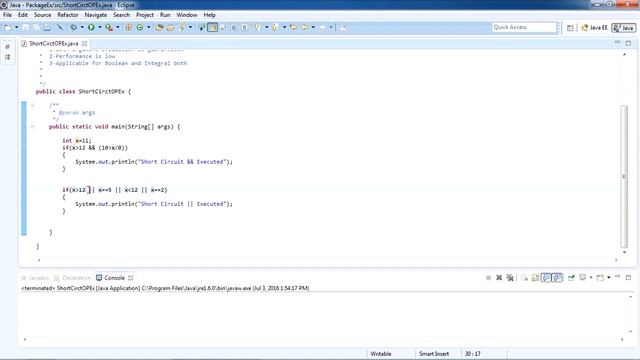Click the Open Console icon
The image size is (640, 360).
pos(600,278)
